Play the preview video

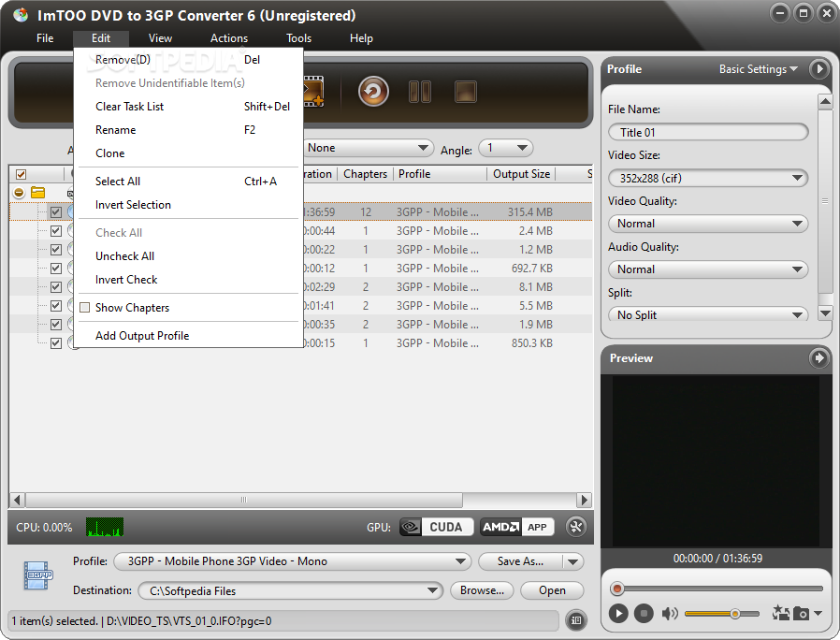pos(618,613)
